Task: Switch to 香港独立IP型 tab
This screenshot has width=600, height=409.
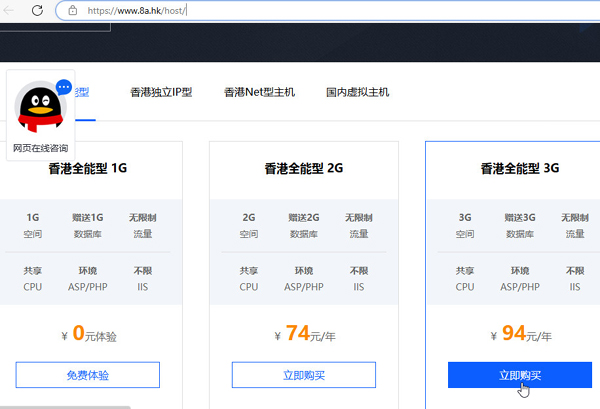Action: click(161, 92)
